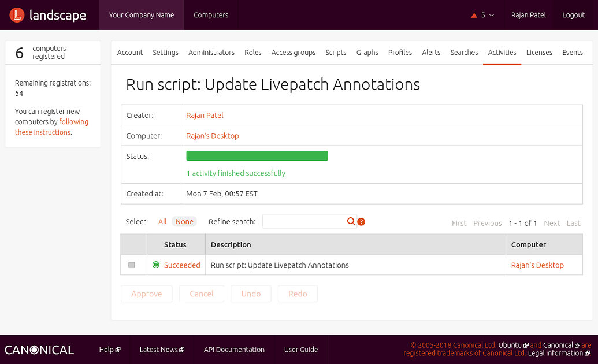Click the alert warning triangle icon

coord(474,14)
